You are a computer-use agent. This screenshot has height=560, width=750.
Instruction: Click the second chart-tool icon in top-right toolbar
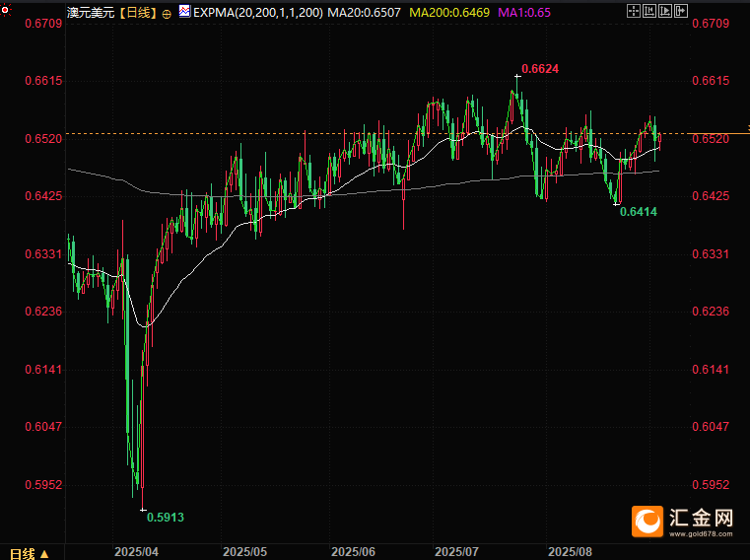(x=649, y=11)
